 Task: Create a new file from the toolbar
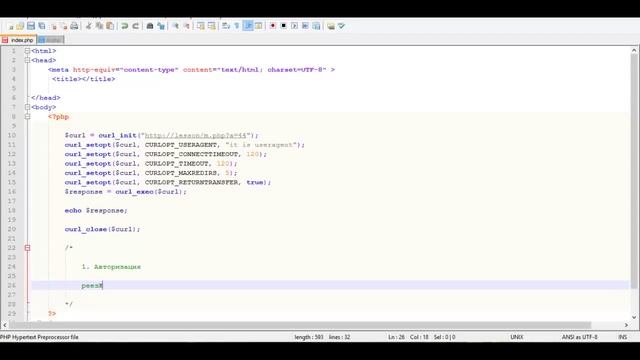(10, 26)
